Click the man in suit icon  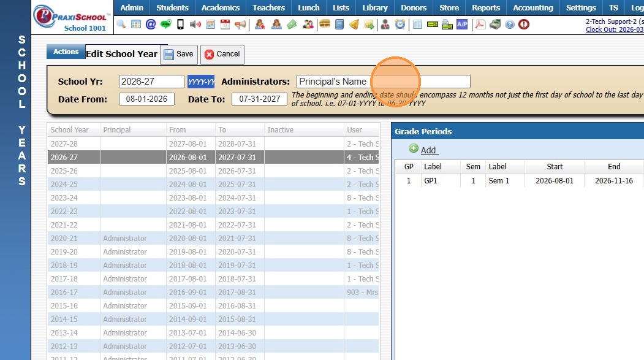pyautogui.click(x=385, y=25)
